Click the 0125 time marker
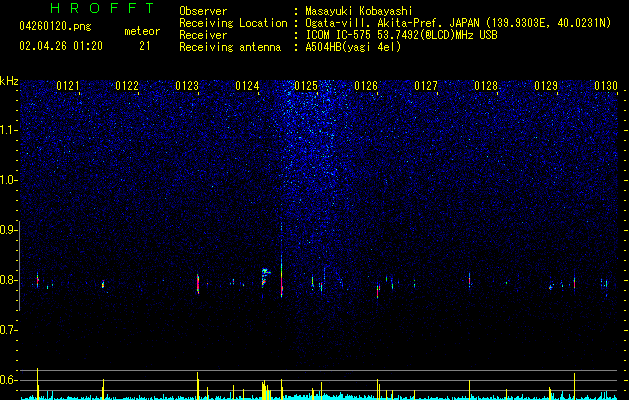 (x=306, y=86)
